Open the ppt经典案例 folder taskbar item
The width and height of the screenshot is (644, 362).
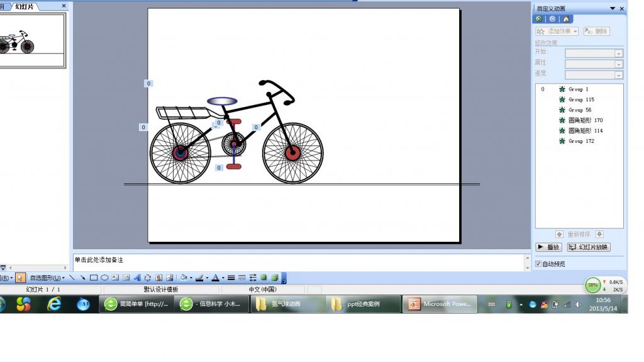tap(364, 305)
